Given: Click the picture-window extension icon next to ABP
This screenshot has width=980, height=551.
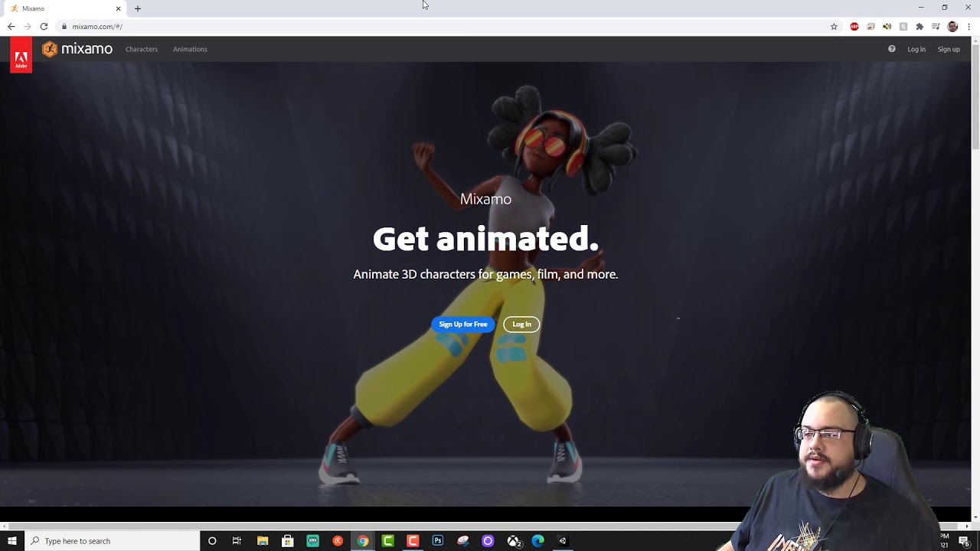Looking at the screenshot, I should tap(871, 26).
